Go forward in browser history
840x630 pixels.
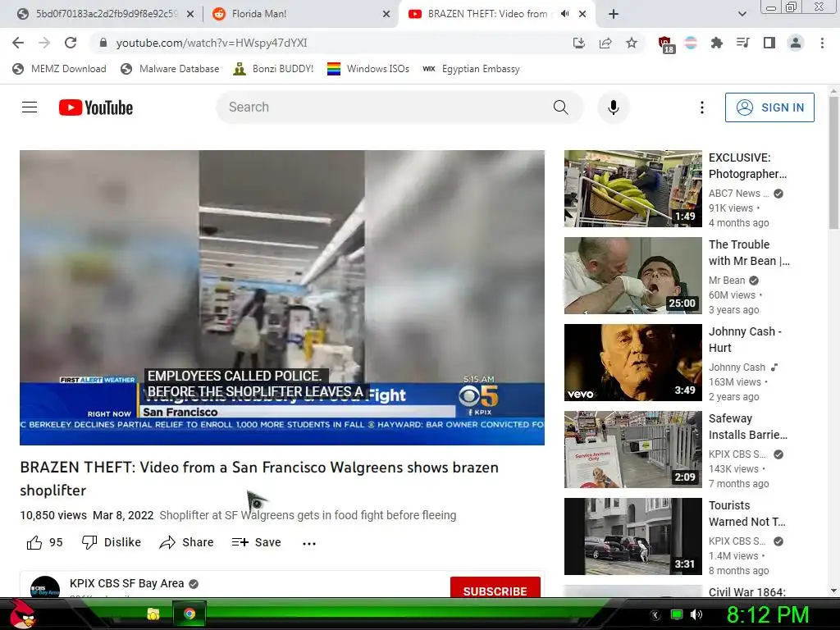pyautogui.click(x=44, y=43)
